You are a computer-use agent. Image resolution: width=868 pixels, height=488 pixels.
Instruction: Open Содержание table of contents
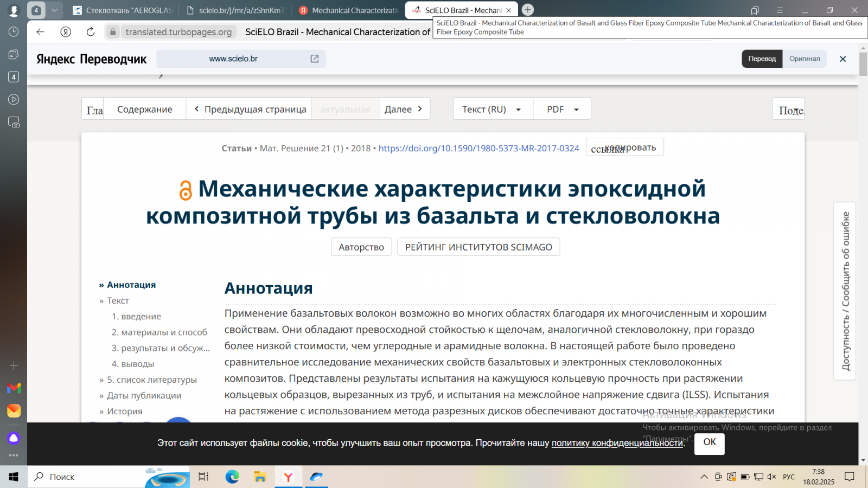coord(145,109)
